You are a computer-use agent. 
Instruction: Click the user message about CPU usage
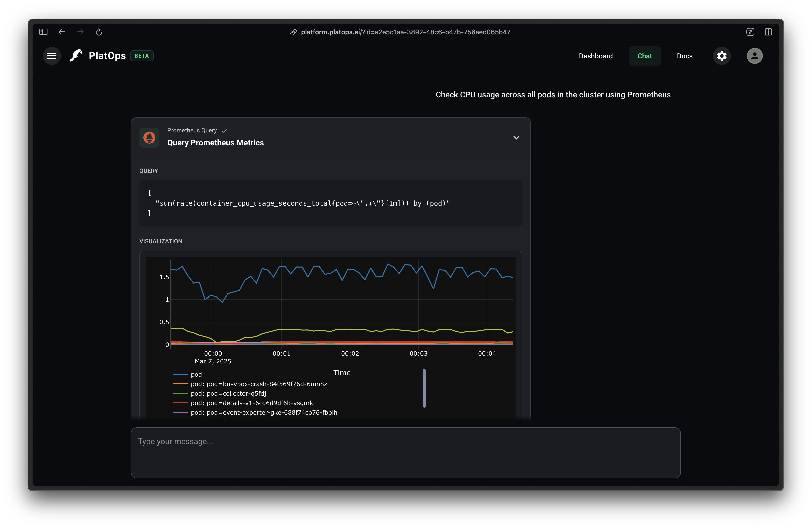pos(553,95)
